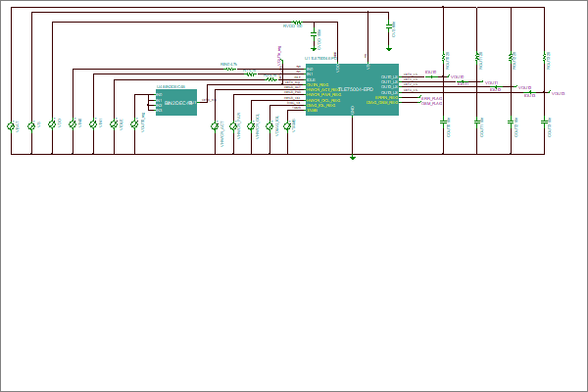This screenshot has height=392, width=588.
Task: Select the VBAT voltage source symbol
Action: [x=11, y=126]
